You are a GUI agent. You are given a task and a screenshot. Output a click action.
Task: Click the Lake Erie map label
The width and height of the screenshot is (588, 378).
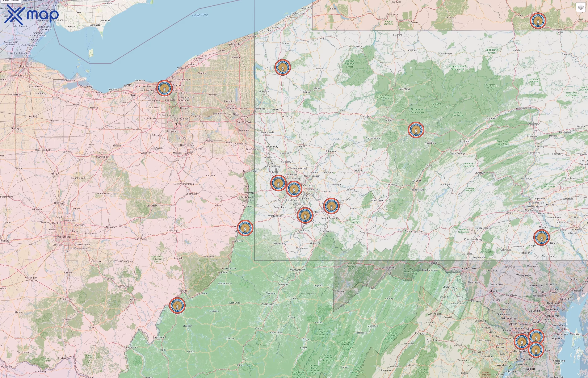click(x=200, y=15)
